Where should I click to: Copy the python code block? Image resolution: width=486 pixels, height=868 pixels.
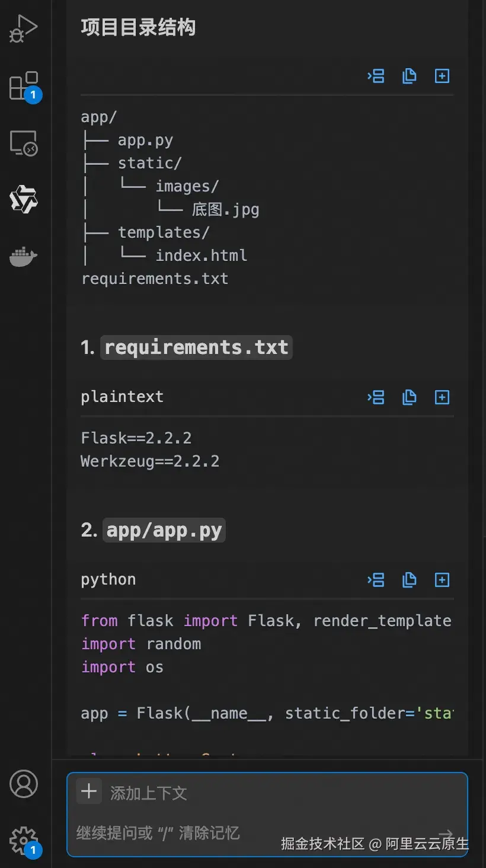coord(409,580)
